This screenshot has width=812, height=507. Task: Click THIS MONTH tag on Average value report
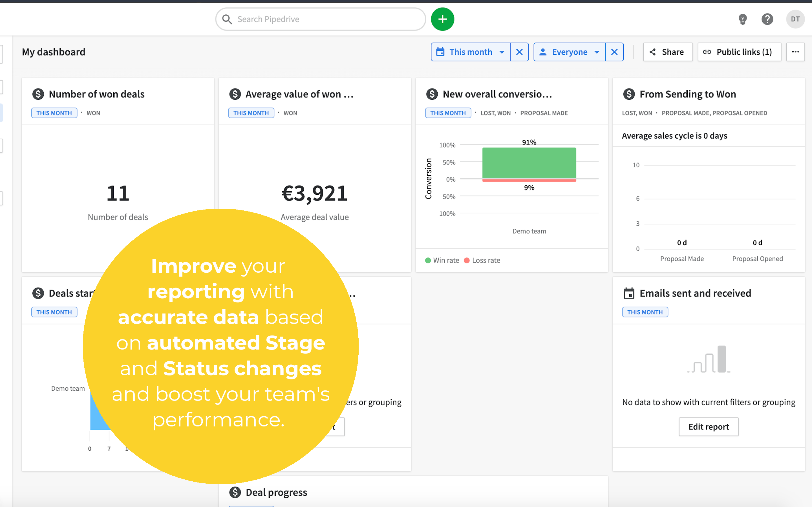251,113
